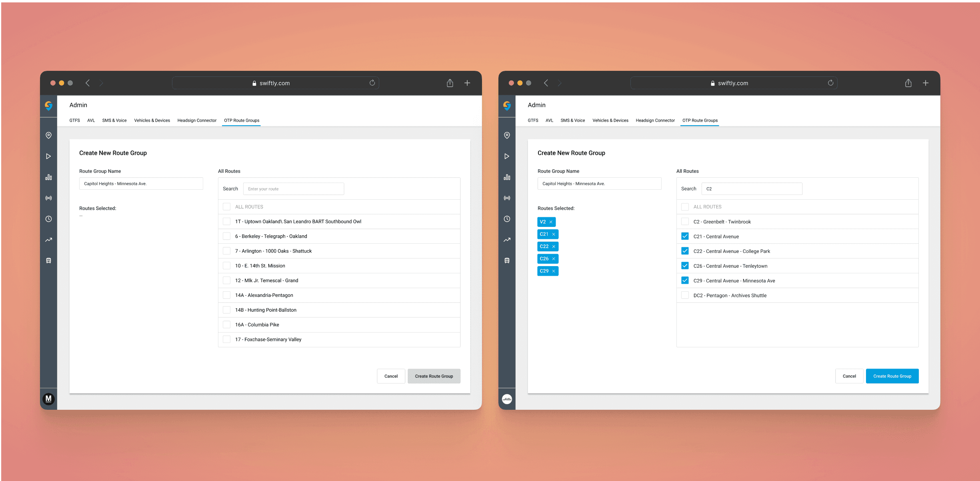Click the bus icon in right window sidebar
980x481 pixels.
(x=507, y=261)
